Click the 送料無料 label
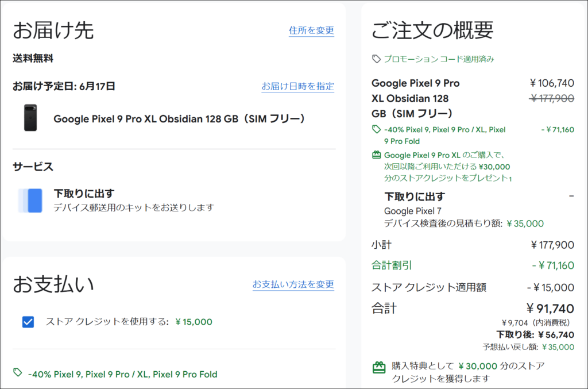This screenshot has height=389, width=588. tap(33, 58)
